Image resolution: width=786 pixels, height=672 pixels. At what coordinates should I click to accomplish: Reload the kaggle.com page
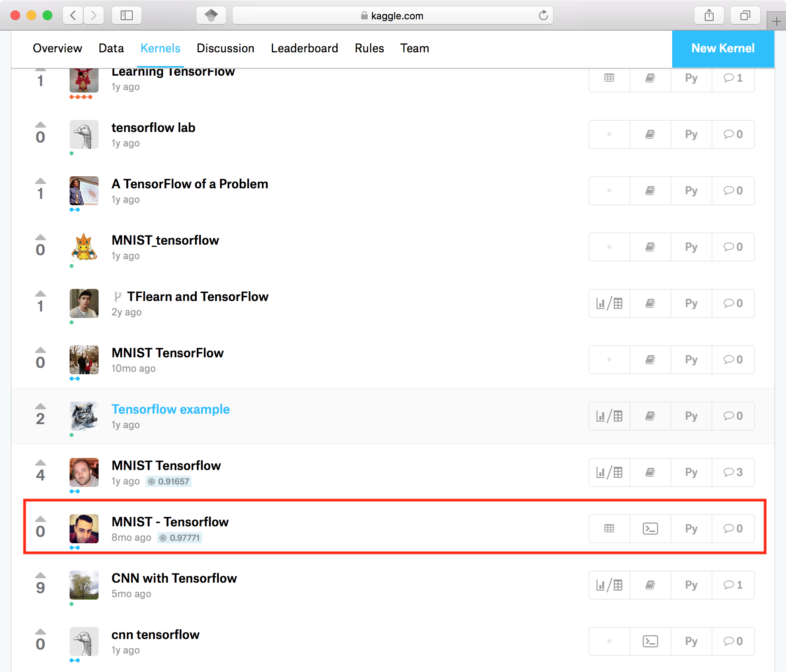pos(543,16)
